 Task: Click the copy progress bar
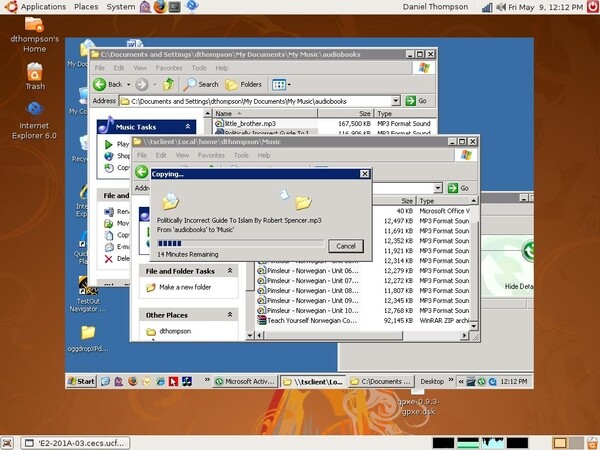pos(240,242)
